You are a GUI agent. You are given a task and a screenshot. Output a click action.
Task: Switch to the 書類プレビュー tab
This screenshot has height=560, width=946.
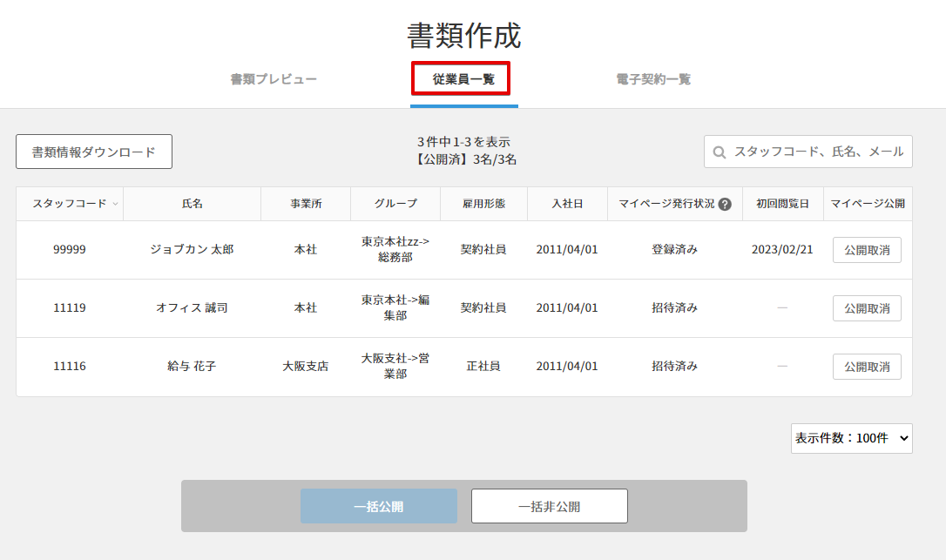click(x=274, y=79)
